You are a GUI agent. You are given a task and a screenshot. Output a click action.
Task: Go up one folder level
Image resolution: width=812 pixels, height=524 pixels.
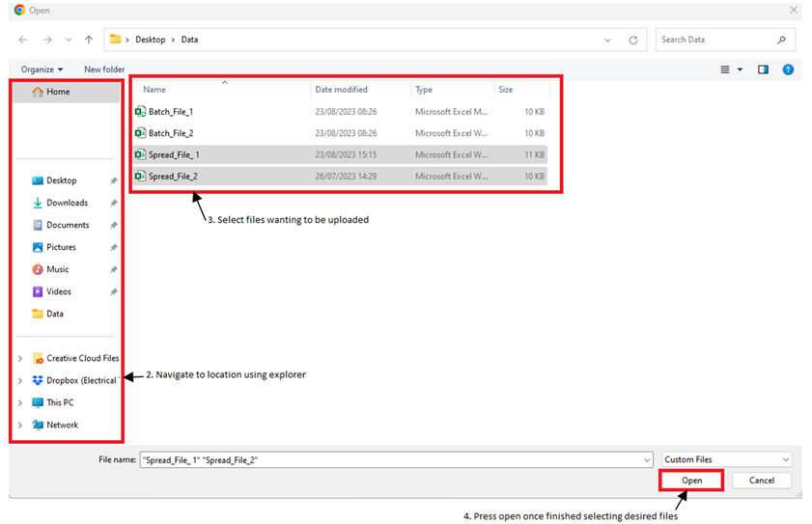(x=89, y=40)
